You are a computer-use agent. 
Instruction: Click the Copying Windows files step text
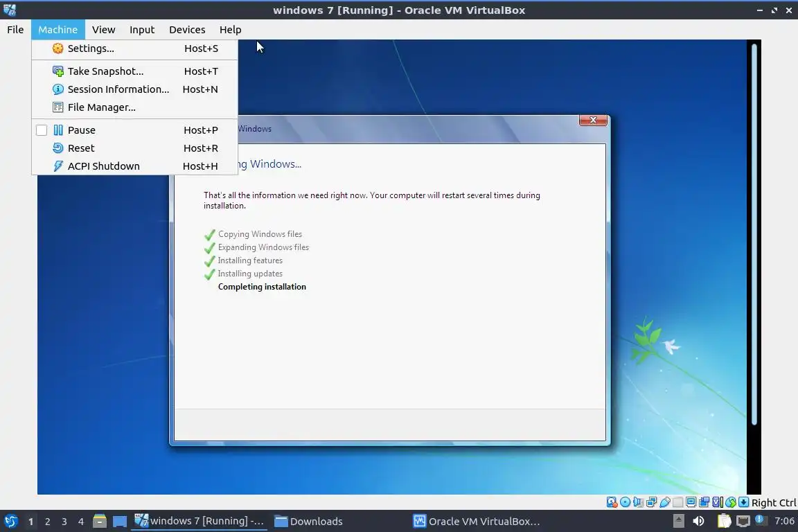(260, 234)
